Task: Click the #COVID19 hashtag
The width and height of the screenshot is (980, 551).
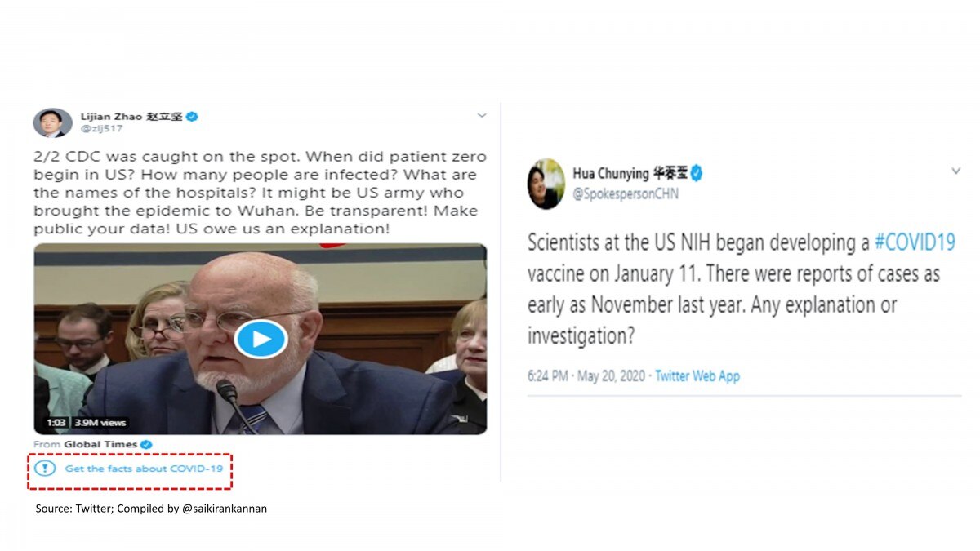Action: (914, 242)
